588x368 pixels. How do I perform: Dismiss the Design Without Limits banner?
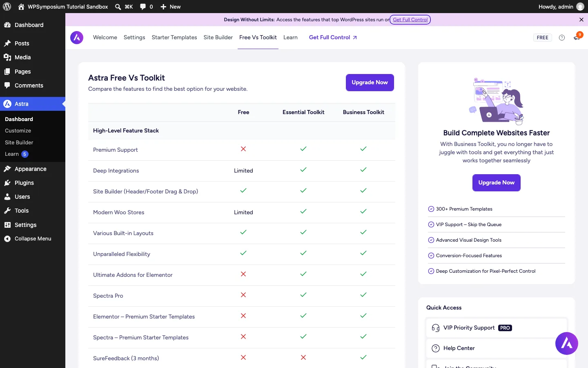coord(581,20)
